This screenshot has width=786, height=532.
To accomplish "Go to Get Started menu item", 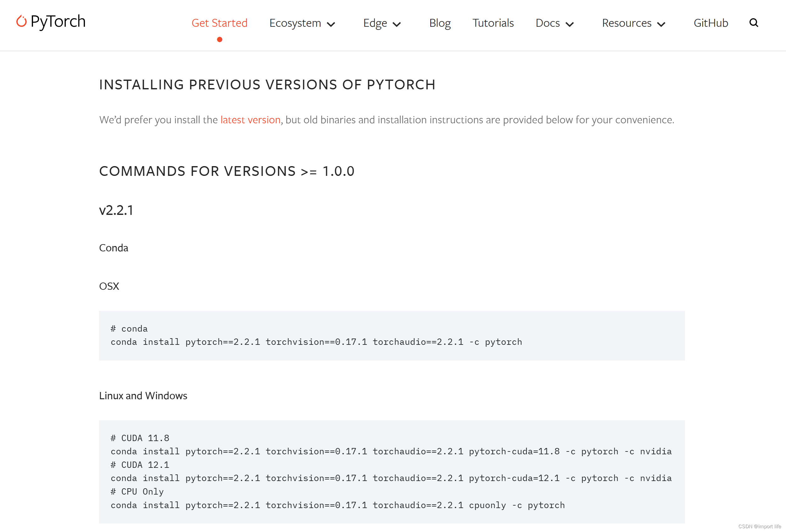I will pos(220,23).
